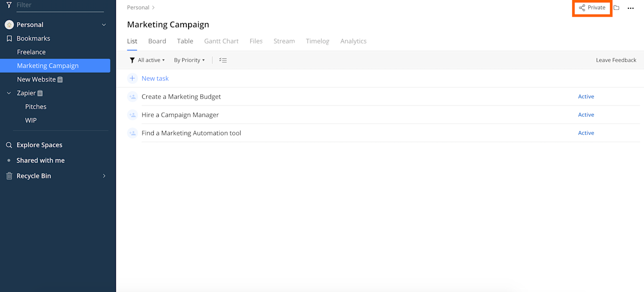
Task: Click the filter funnel icon in sidebar
Action: [x=9, y=5]
